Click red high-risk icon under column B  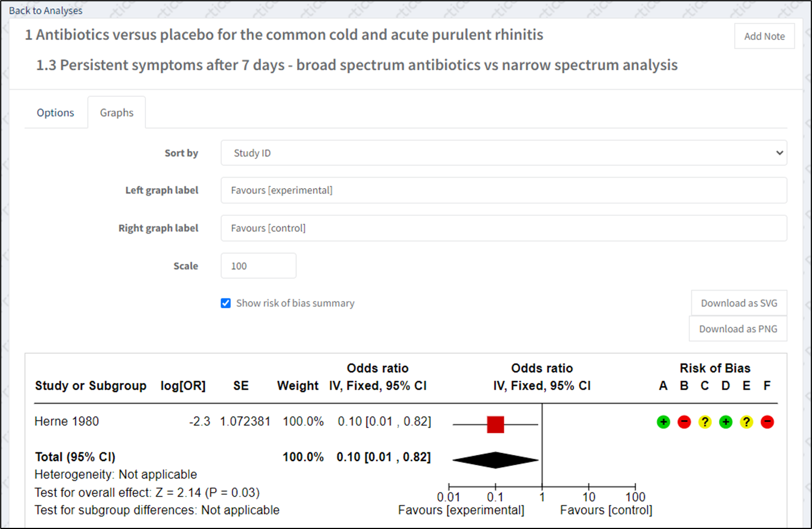pos(684,422)
